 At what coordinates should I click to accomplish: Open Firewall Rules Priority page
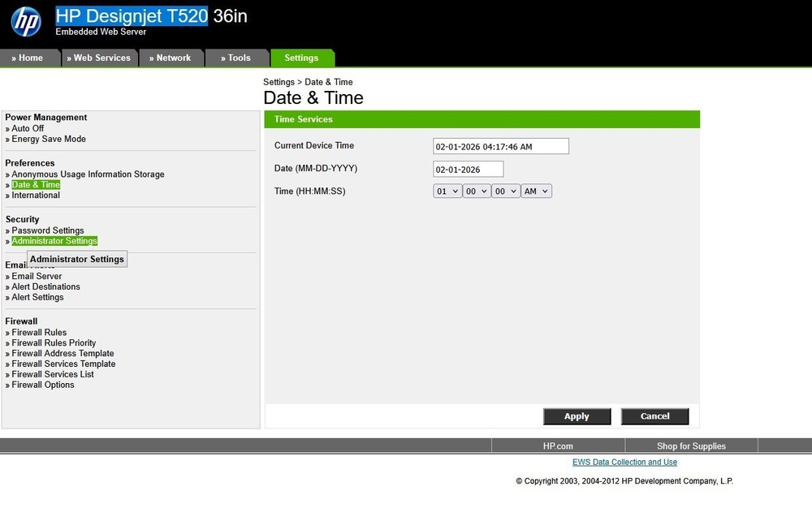click(x=54, y=342)
